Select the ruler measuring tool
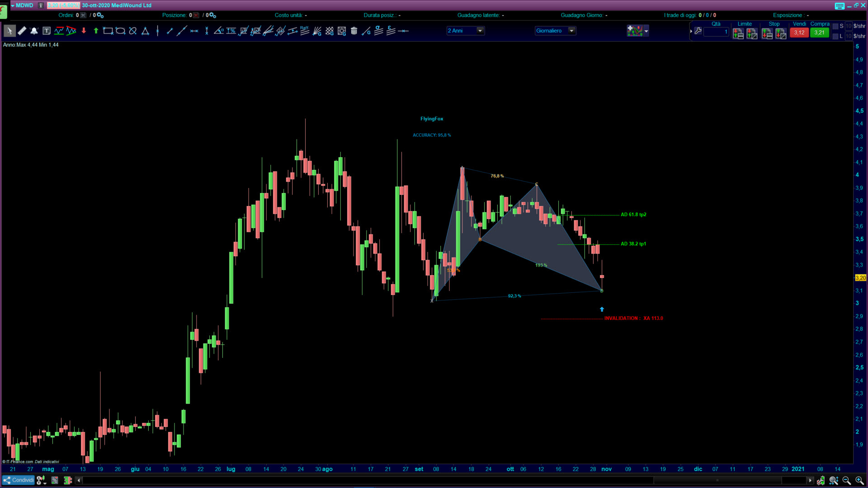The width and height of the screenshot is (868, 488). [22, 31]
